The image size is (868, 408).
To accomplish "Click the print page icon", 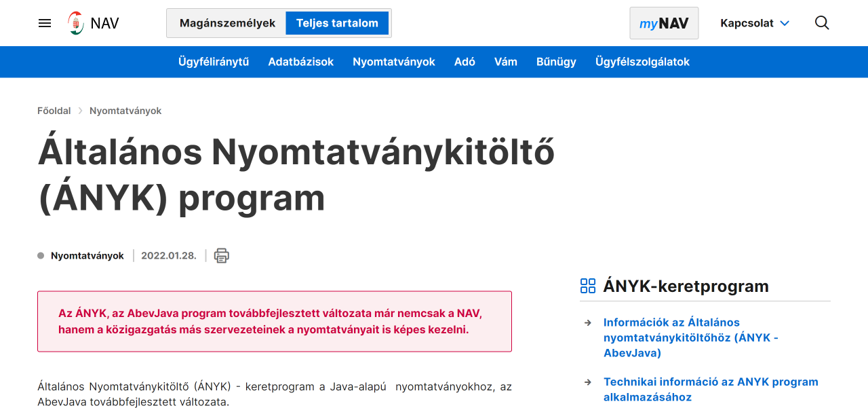I will point(222,256).
